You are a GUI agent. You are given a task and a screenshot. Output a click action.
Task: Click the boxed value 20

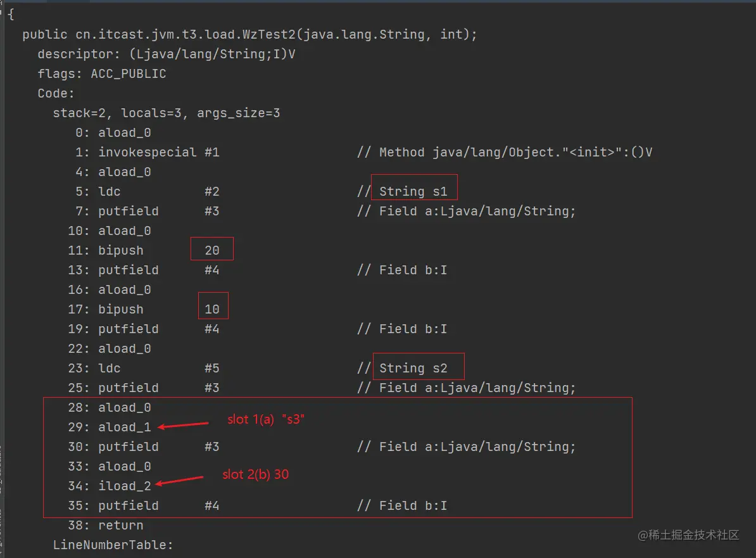212,250
